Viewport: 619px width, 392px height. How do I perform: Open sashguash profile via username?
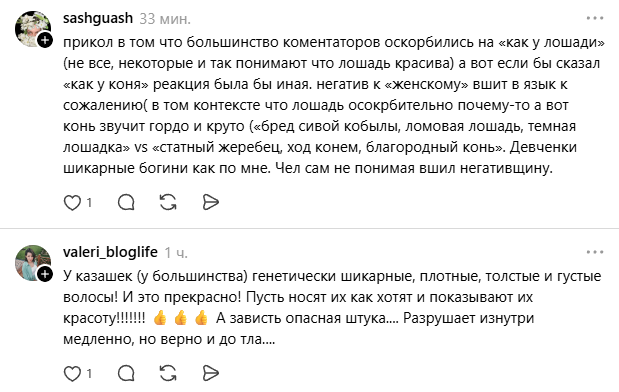coord(98,18)
